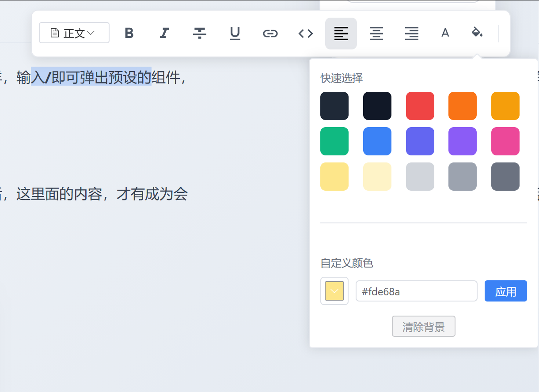This screenshot has width=539, height=392.
Task: Click 清除背景 to clear background color
Action: pos(423,326)
